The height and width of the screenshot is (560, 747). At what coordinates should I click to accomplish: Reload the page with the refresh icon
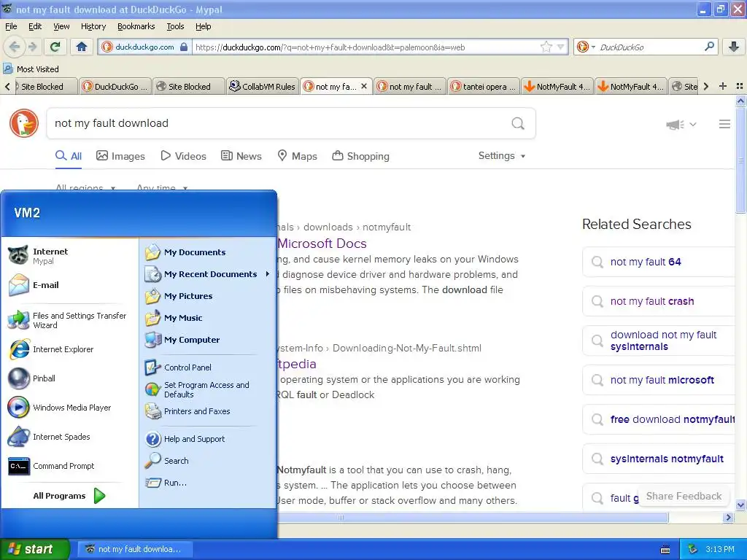coord(55,47)
